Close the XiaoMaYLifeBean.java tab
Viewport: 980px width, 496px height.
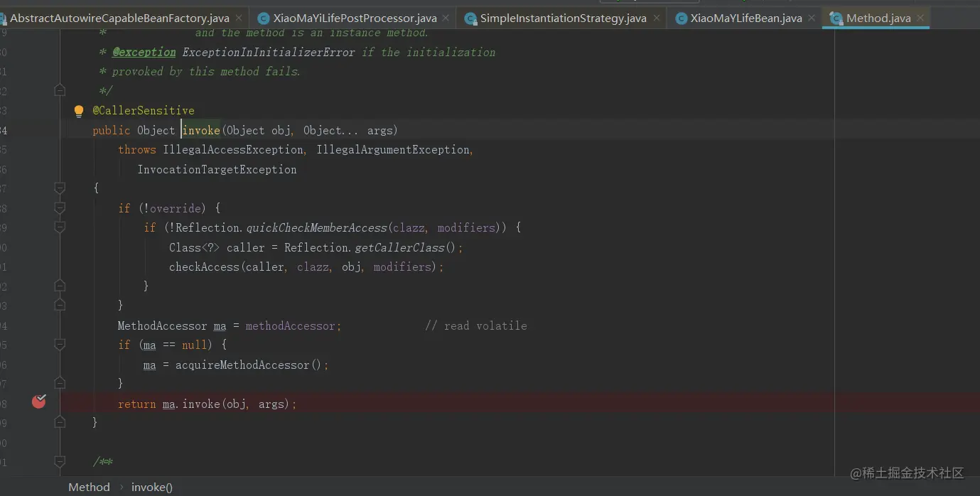pyautogui.click(x=812, y=18)
